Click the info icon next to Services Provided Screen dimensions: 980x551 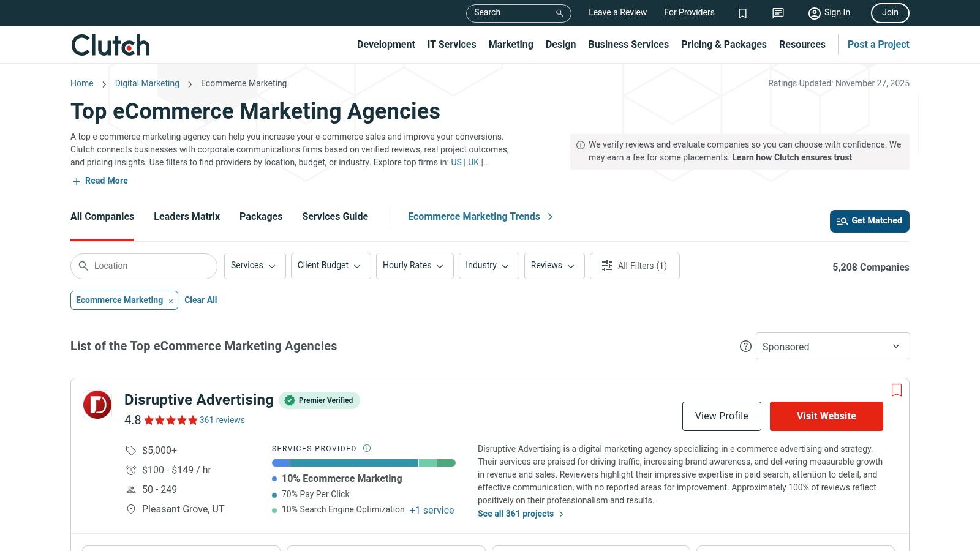366,448
